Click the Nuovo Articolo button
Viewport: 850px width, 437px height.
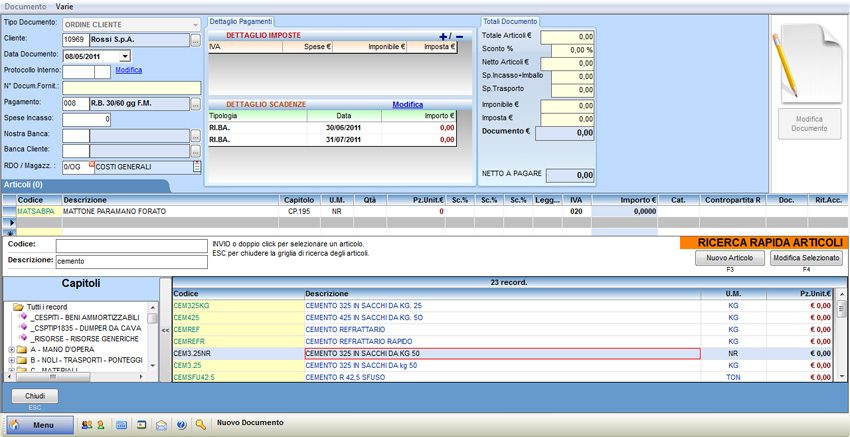(x=728, y=258)
